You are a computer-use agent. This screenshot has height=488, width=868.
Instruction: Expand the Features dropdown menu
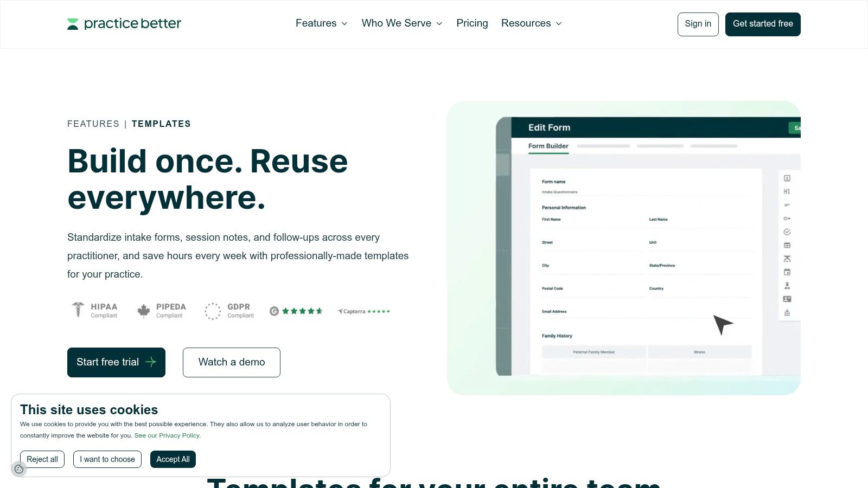(x=322, y=23)
